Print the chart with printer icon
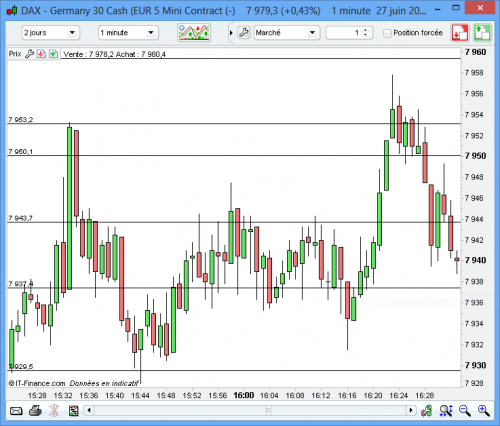The height and width of the screenshot is (426, 500). tap(35, 411)
